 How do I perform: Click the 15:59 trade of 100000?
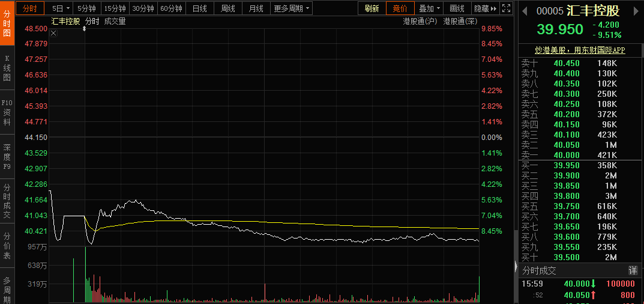(x=581, y=284)
